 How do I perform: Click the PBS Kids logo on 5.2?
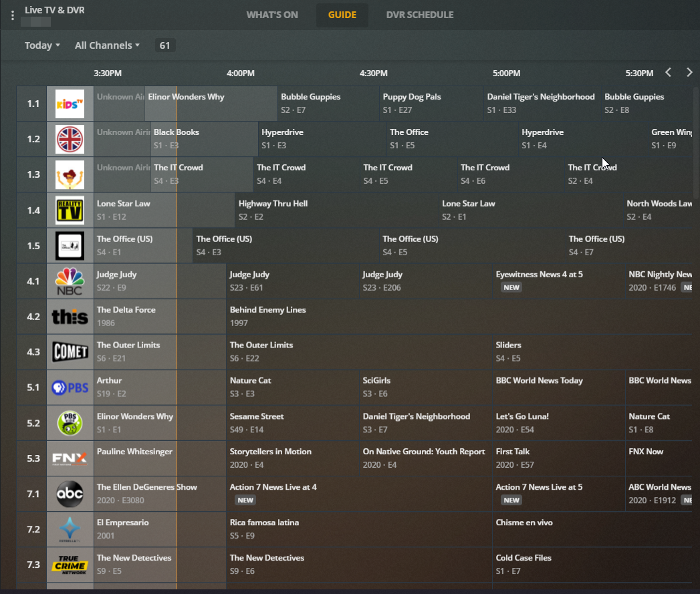tap(70, 423)
